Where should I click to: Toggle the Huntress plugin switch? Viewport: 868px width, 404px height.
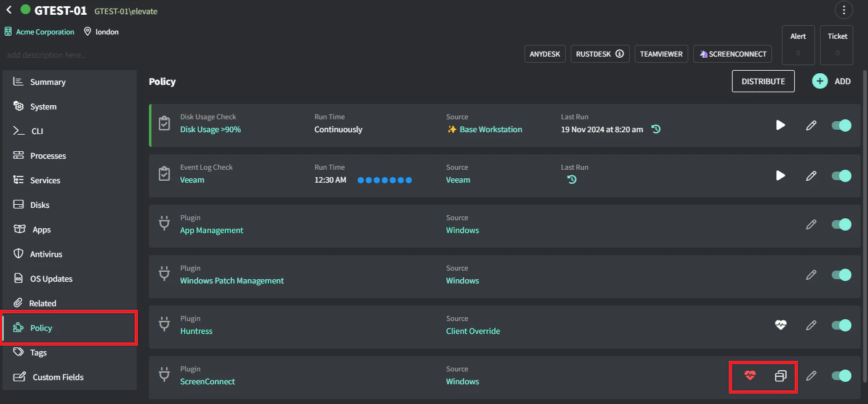[x=842, y=325]
